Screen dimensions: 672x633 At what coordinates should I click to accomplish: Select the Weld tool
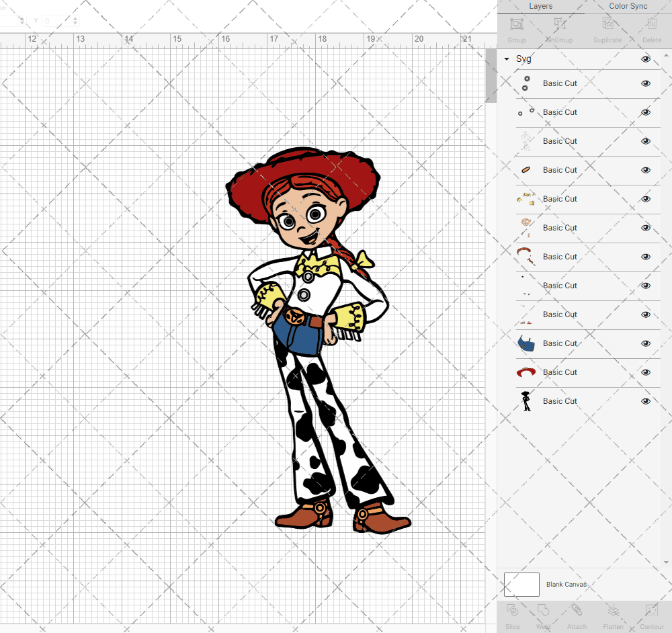click(543, 615)
